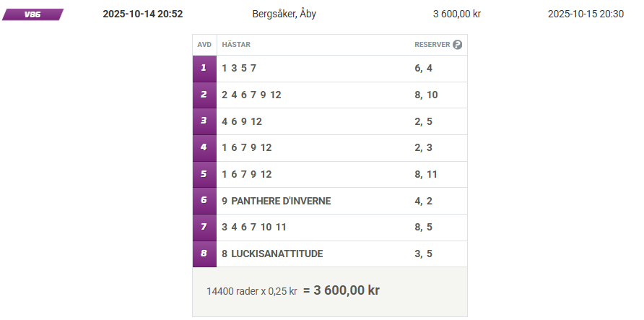This screenshot has height=320, width=644.
Task: Click the RESERVER column header label
Action: click(432, 45)
